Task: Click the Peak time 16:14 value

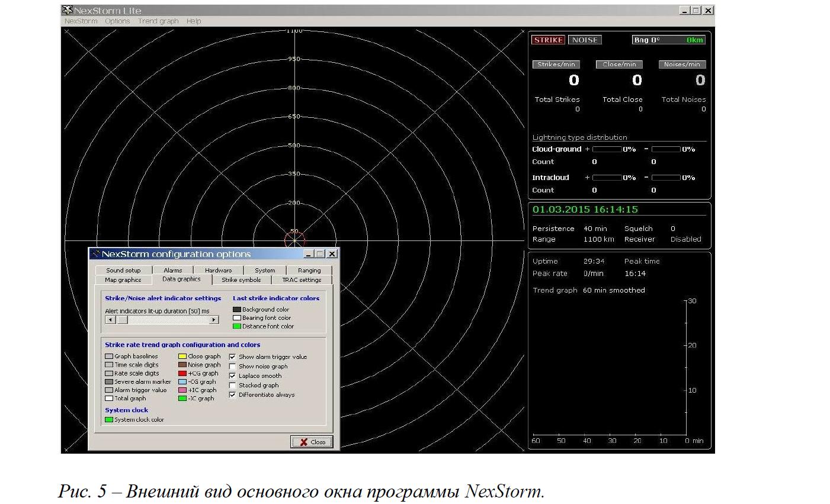Action: 634,274
